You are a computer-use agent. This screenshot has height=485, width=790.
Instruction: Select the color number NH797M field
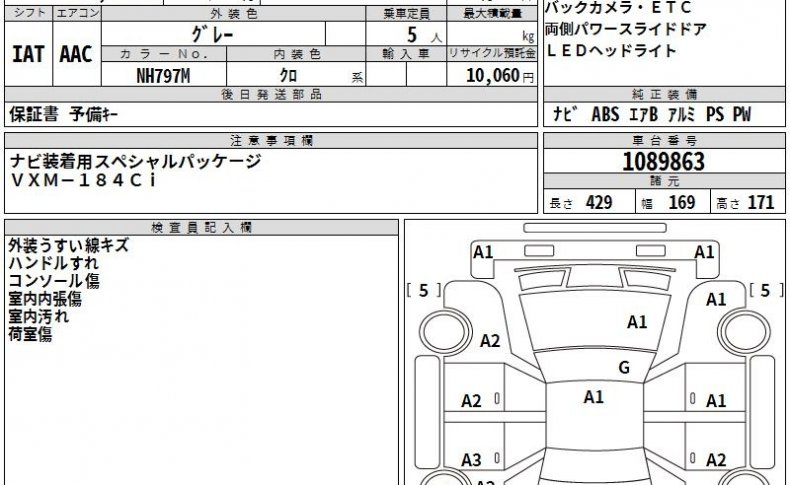[x=163, y=76]
